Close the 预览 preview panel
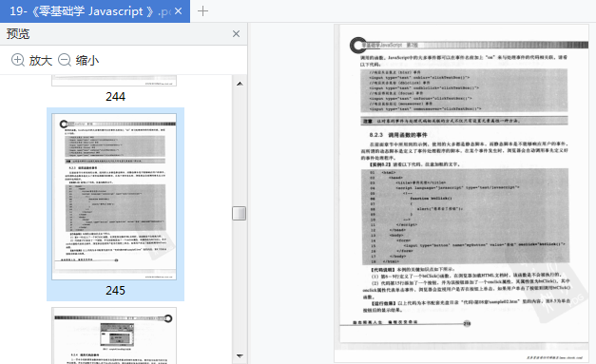Image resolution: width=596 pixels, height=364 pixels. pos(236,34)
